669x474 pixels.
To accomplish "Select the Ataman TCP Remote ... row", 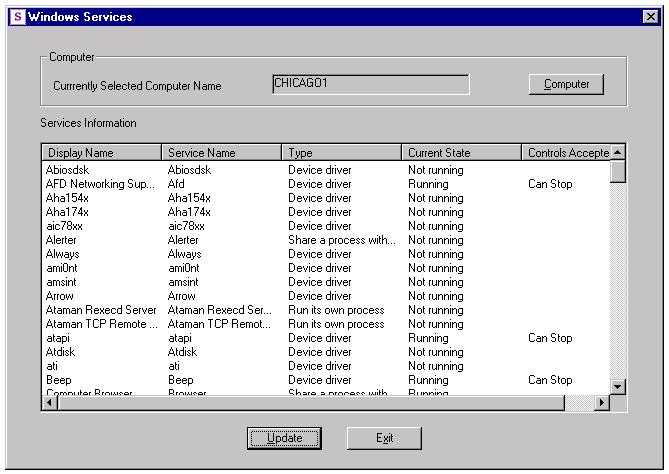I will point(102,324).
